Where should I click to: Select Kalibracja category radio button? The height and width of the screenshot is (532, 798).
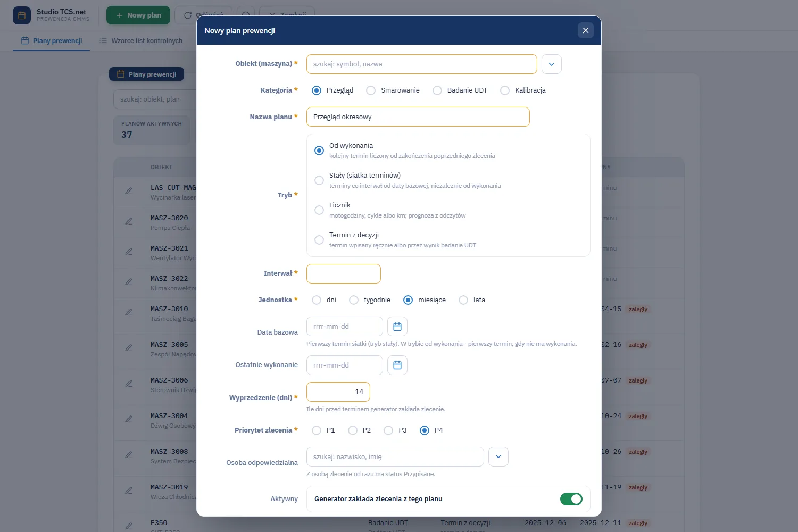click(x=505, y=90)
